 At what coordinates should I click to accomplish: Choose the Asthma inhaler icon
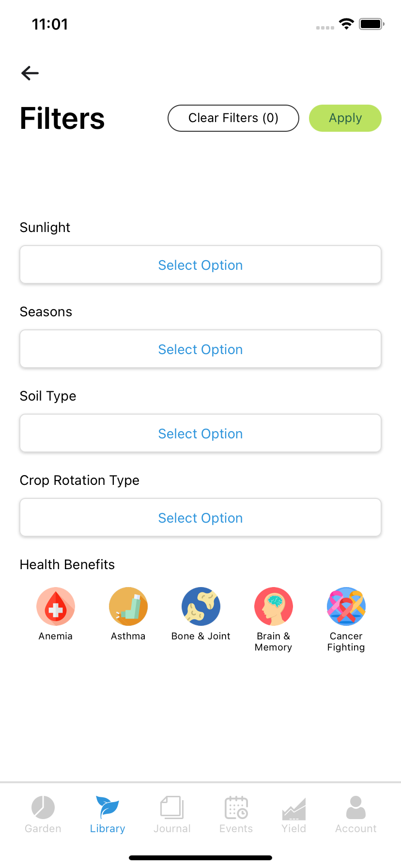128,606
